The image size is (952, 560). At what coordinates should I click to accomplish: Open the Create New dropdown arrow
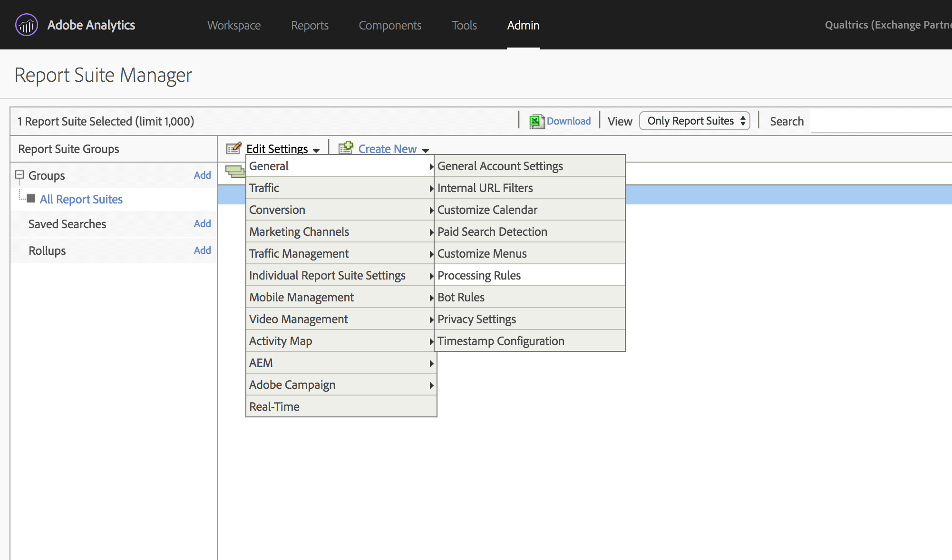[426, 150]
